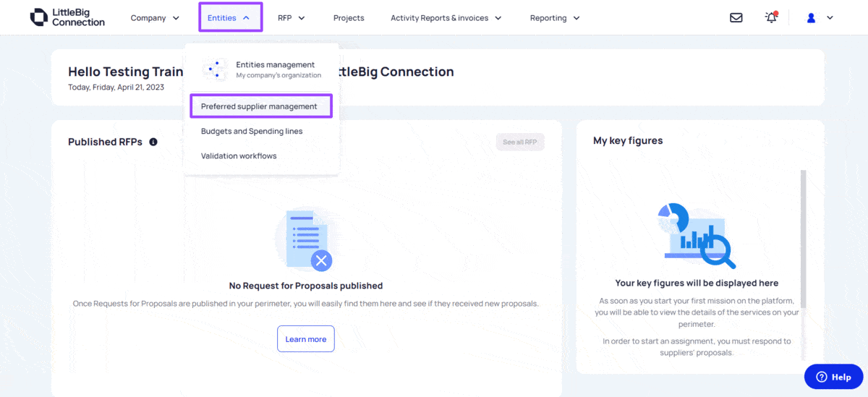Screen dimensions: 868x397
Task: Expand the Reporting menu chevron
Action: click(x=576, y=18)
